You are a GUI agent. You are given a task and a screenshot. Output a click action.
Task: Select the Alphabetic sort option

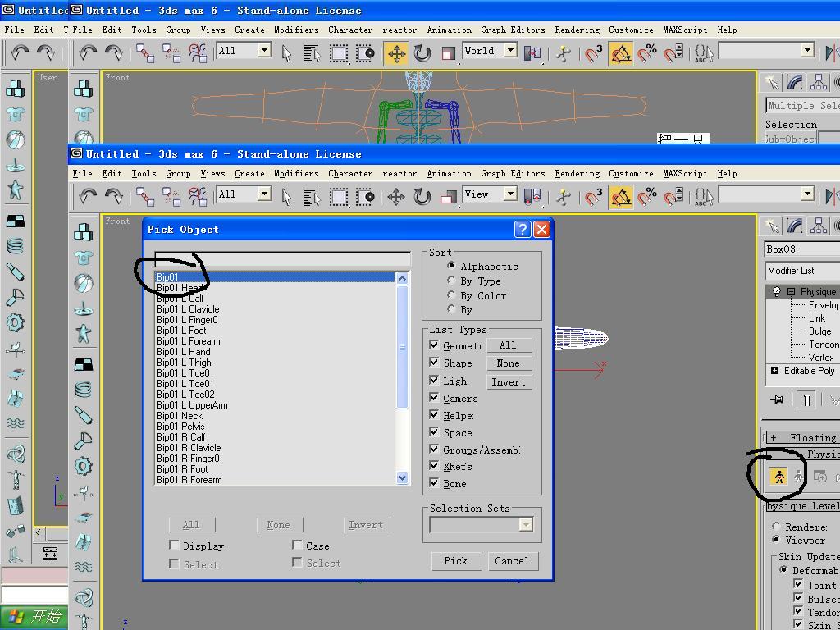pyautogui.click(x=451, y=266)
